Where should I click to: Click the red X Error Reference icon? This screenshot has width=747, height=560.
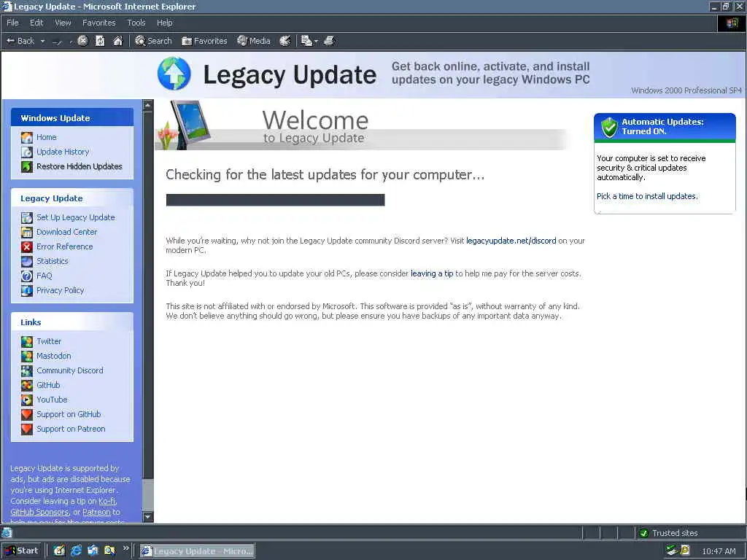tap(27, 246)
